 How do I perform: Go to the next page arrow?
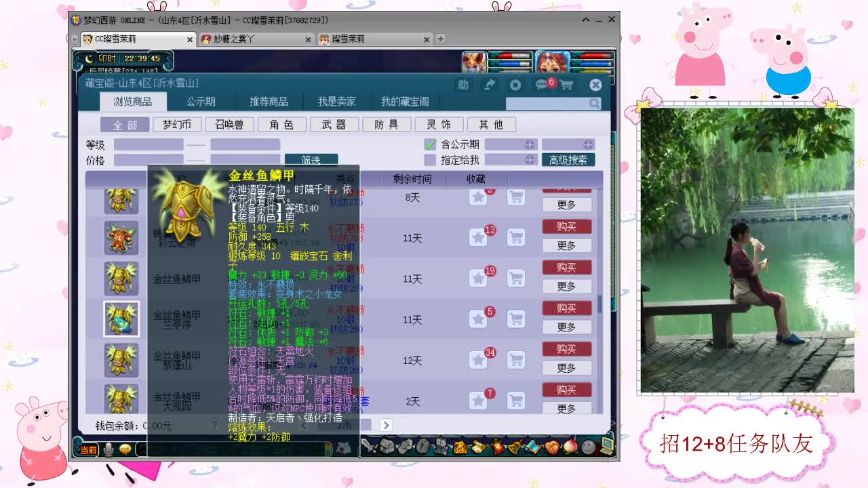pyautogui.click(x=386, y=425)
